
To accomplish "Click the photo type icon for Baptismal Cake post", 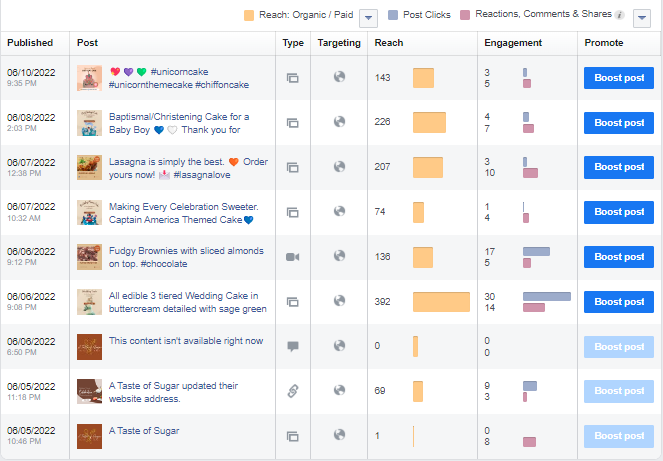I will pos(293,123).
